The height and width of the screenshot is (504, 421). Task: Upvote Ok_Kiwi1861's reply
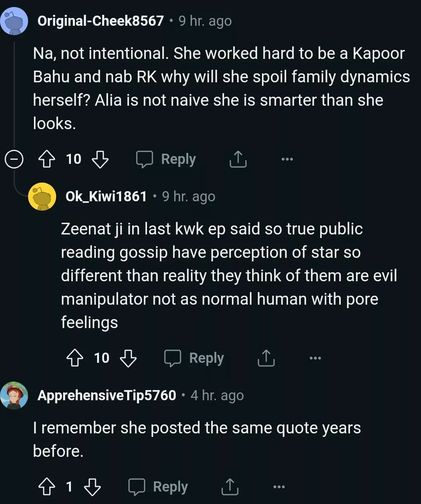(75, 358)
